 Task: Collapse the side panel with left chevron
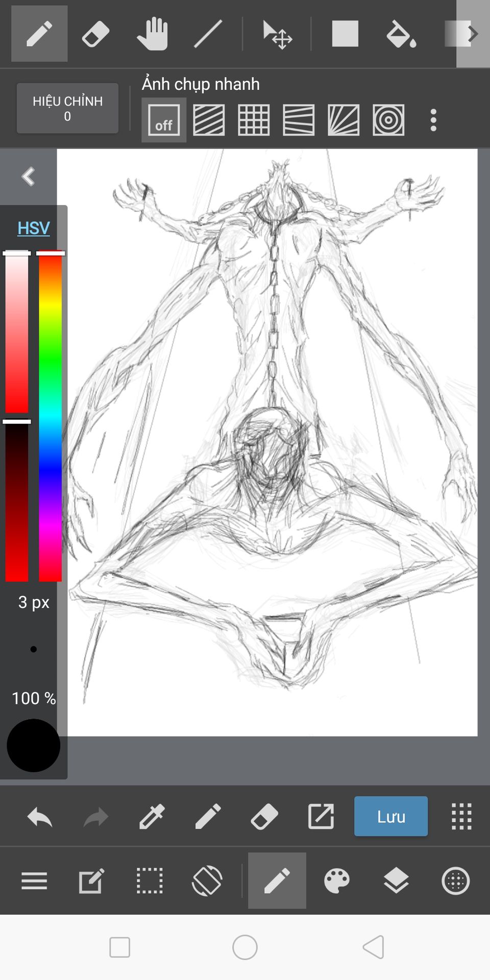(29, 177)
